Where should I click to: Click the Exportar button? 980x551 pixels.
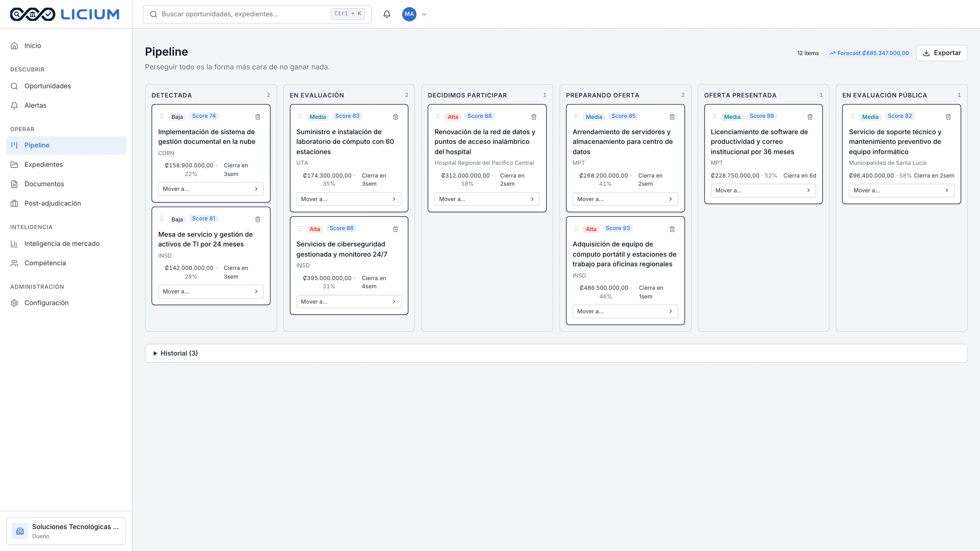point(941,53)
